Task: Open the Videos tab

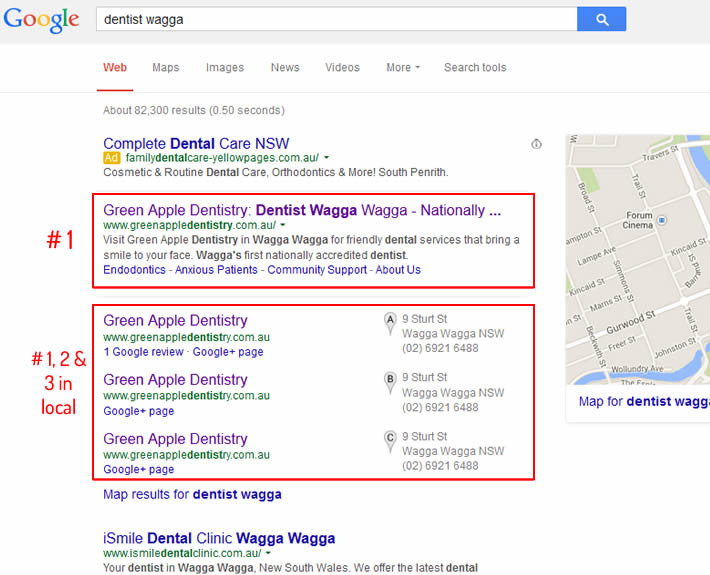Action: (x=342, y=67)
